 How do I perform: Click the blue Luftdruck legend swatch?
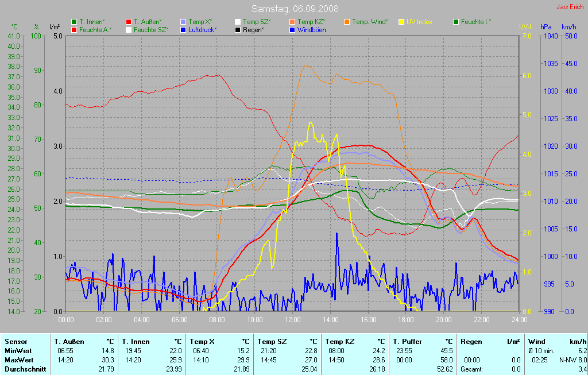click(x=183, y=30)
